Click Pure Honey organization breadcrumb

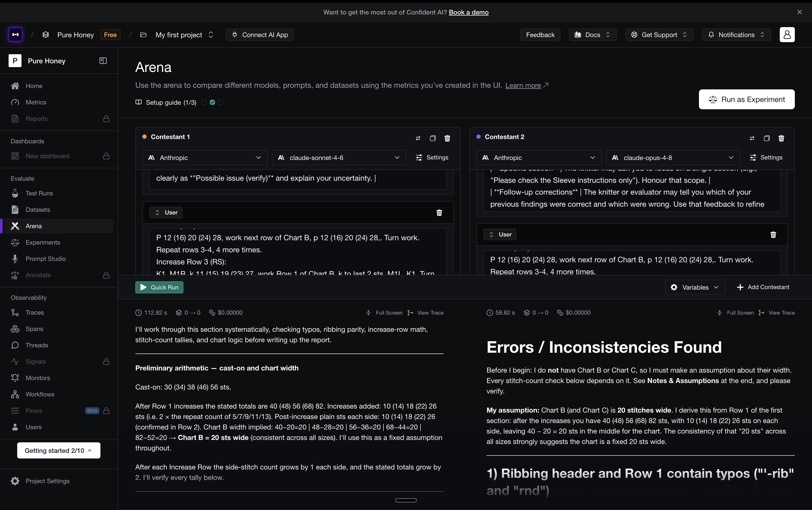point(75,35)
